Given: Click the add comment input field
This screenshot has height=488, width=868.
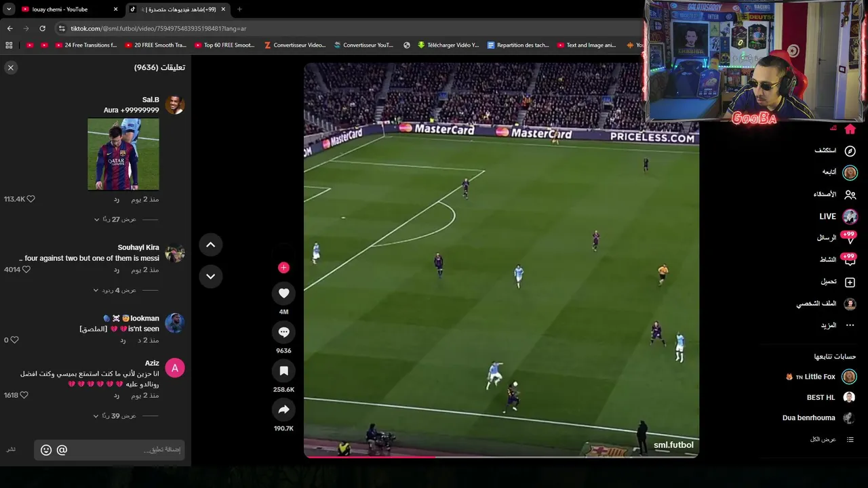Looking at the screenshot, I should click(x=109, y=449).
